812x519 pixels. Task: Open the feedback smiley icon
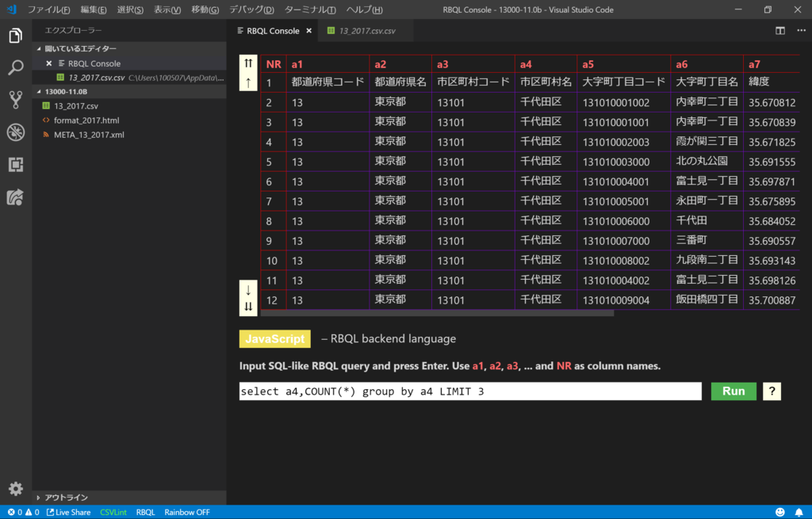[x=779, y=512]
